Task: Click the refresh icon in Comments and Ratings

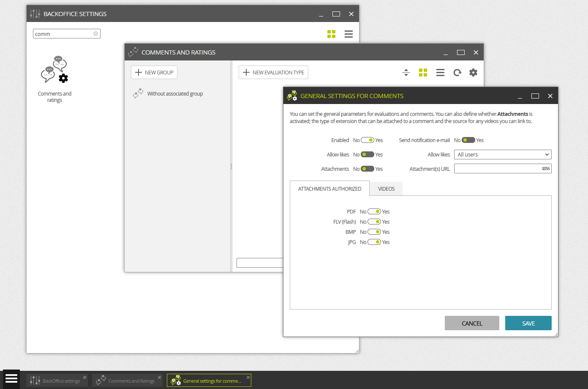Action: 457,72
